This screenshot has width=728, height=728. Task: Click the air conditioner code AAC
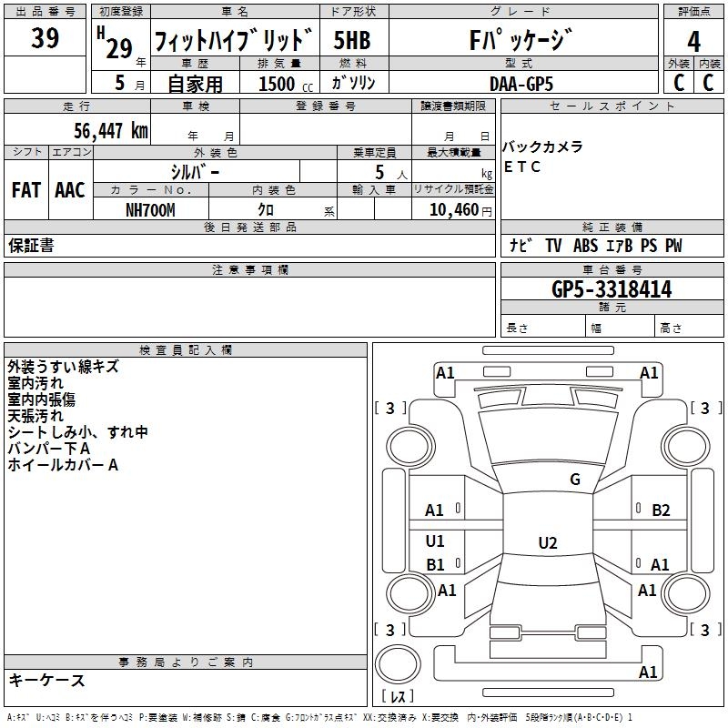point(70,190)
